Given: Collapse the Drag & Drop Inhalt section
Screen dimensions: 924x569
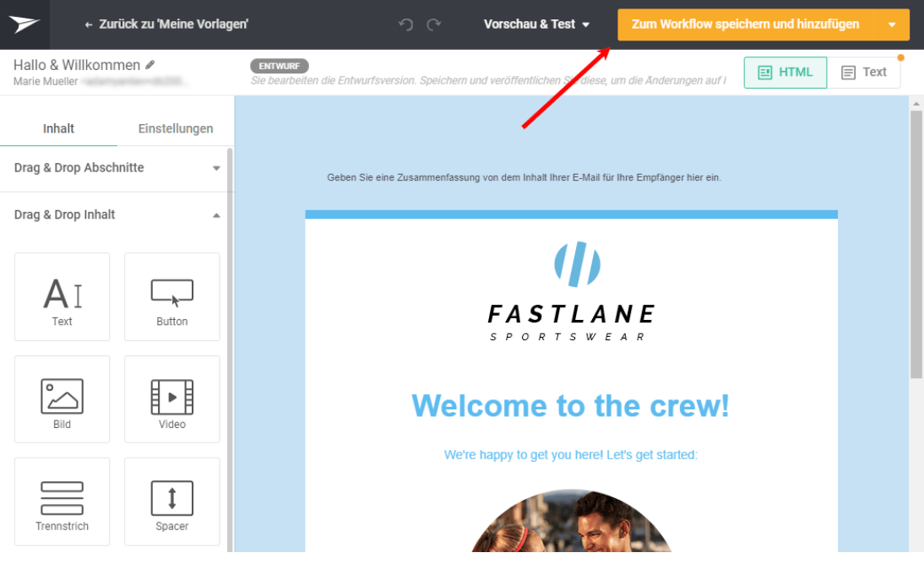Looking at the screenshot, I should point(117,215).
